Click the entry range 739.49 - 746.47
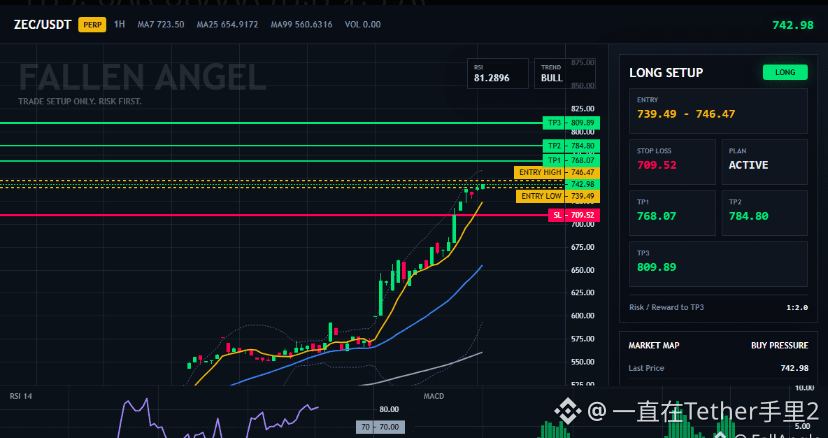This screenshot has height=438, width=828. [x=686, y=114]
